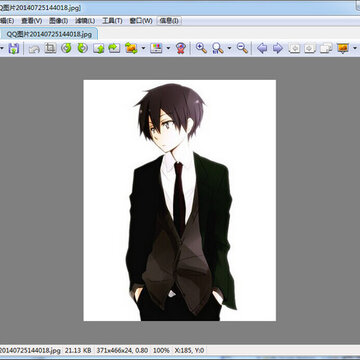This screenshot has height=360, width=360.
Task: Click the zoom level magnifier icon
Action: coord(218,49)
